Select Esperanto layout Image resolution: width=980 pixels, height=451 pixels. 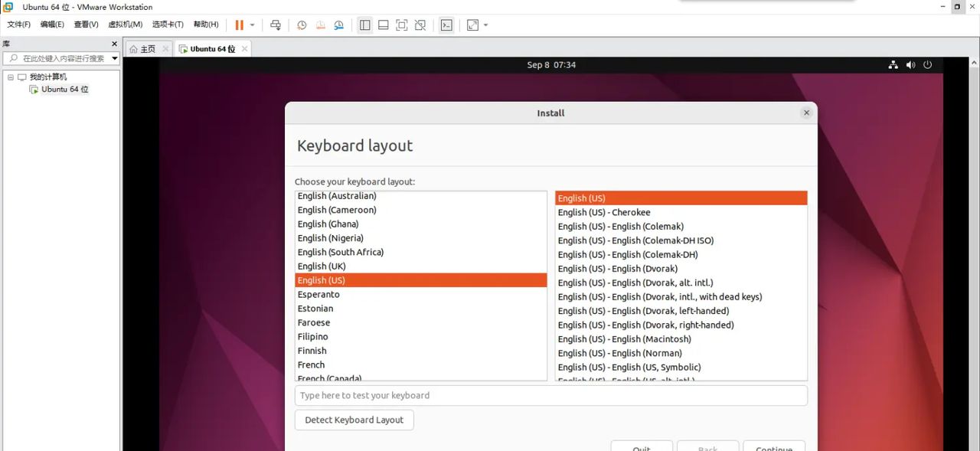(421, 294)
